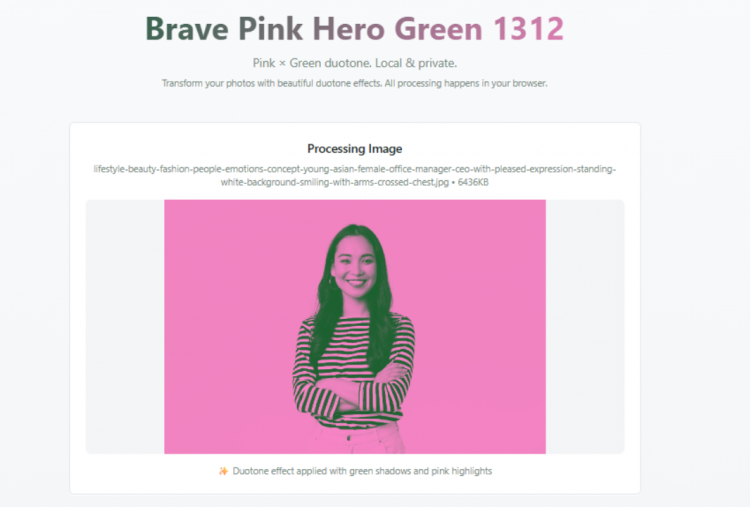The width and height of the screenshot is (750, 507).
Task: Click the word "Hero" in the main heading
Action: (349, 29)
